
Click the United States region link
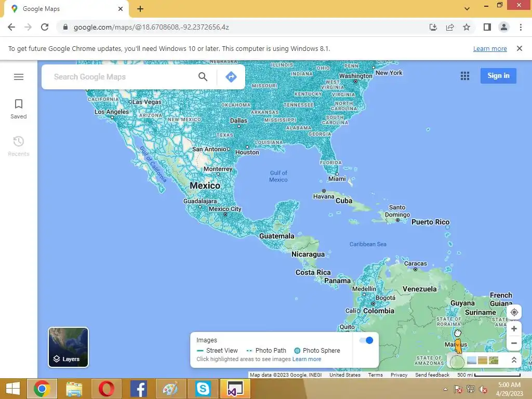tap(345, 375)
